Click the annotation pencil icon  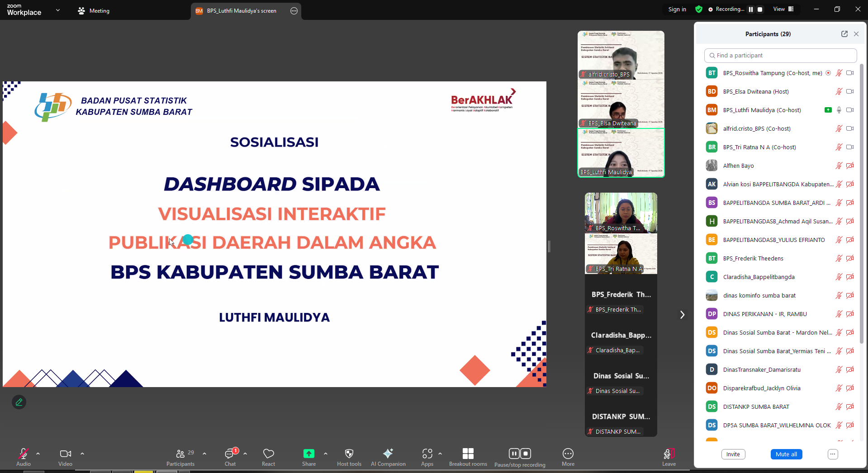click(x=19, y=402)
